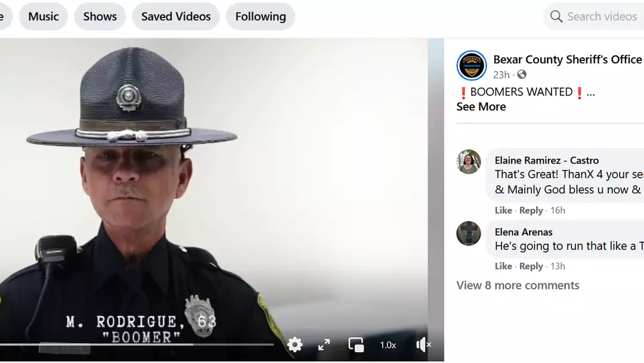Click the search magnifier icon

(556, 17)
